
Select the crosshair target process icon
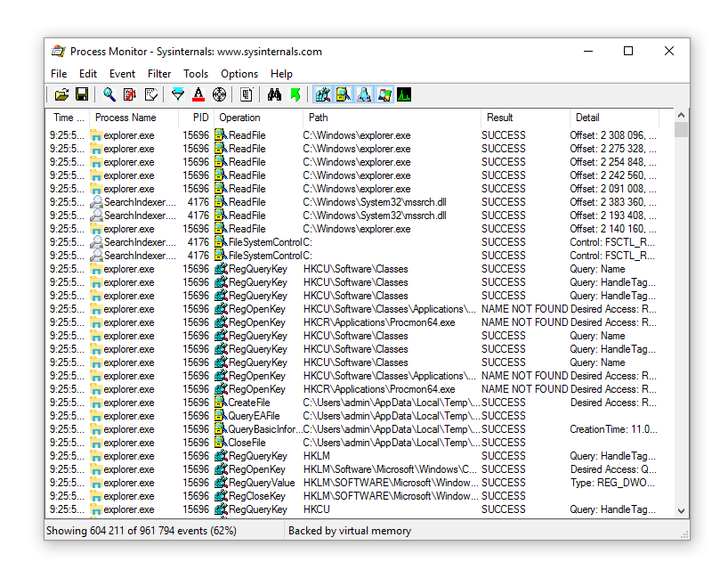(219, 95)
